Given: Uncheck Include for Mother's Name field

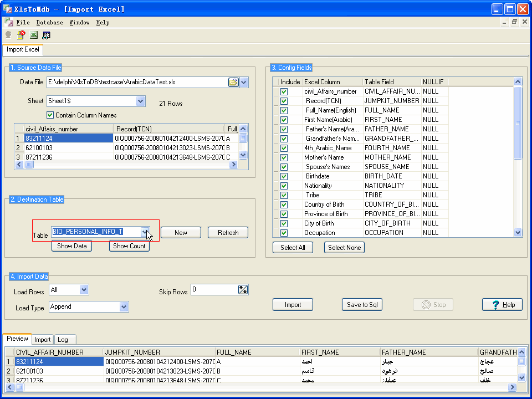Looking at the screenshot, I should click(x=284, y=157).
